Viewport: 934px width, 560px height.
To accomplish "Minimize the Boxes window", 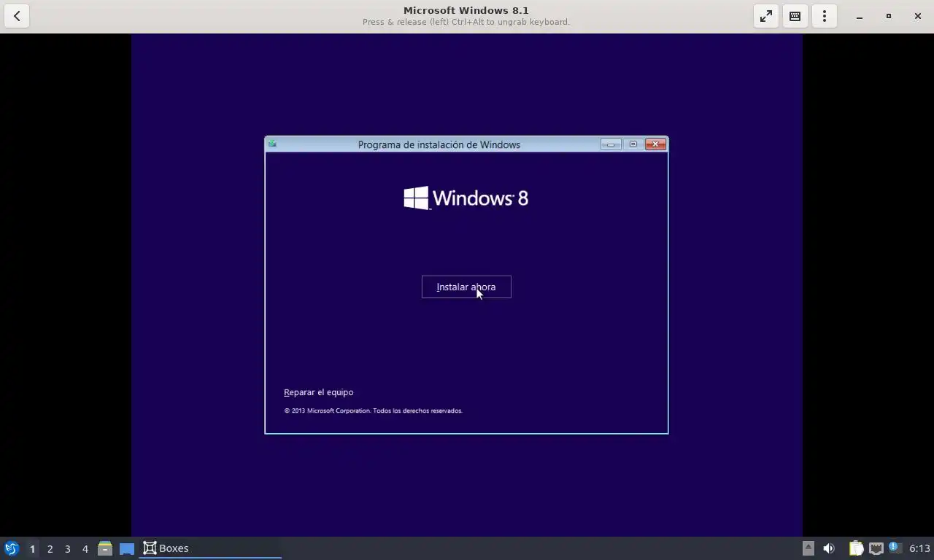I will point(860,16).
